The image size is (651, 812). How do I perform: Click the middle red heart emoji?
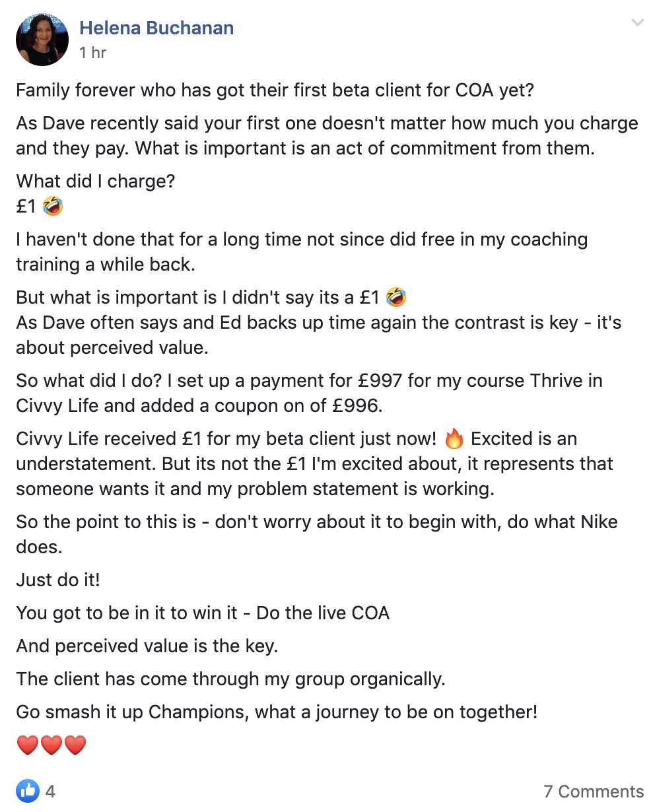[51, 745]
